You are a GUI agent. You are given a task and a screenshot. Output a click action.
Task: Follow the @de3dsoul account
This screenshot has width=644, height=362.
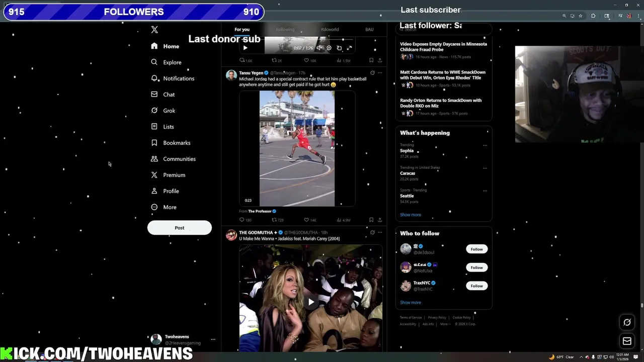click(476, 249)
